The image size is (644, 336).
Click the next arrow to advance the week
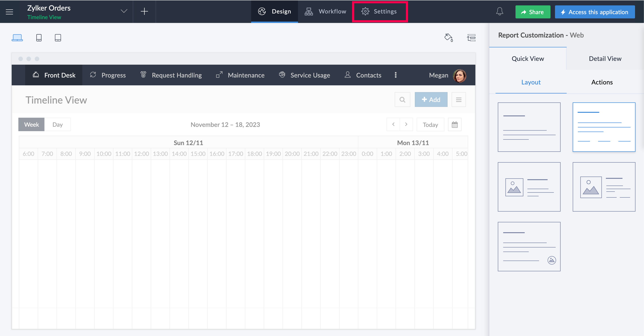click(x=406, y=124)
